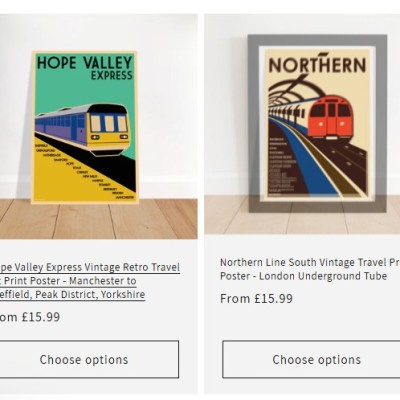Click the 'Print Poster - Manchester to' link line
This screenshot has width=400, height=400.
coord(68,281)
